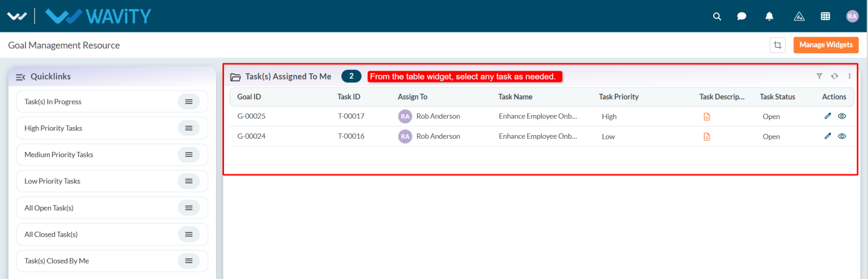The height and width of the screenshot is (279, 868).
Task: Click Rob Anderson name in T-00016 row
Action: tap(438, 136)
